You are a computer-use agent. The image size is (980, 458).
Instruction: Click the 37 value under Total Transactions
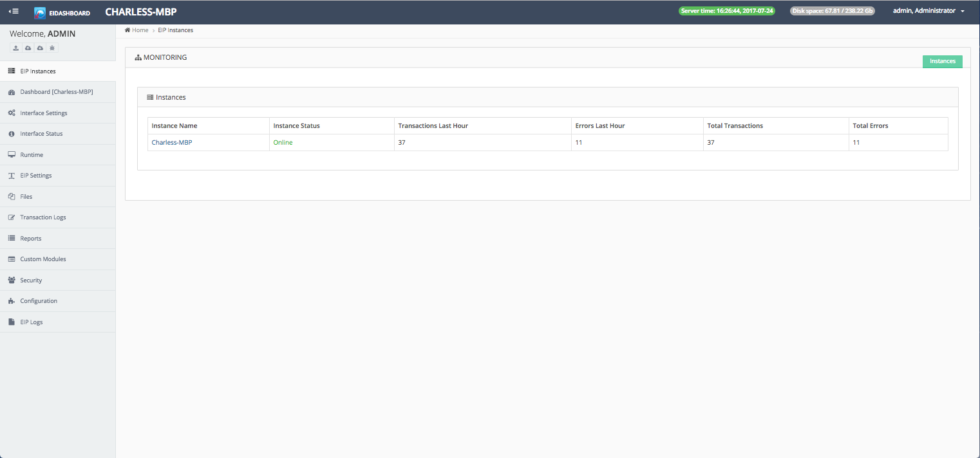click(x=711, y=143)
